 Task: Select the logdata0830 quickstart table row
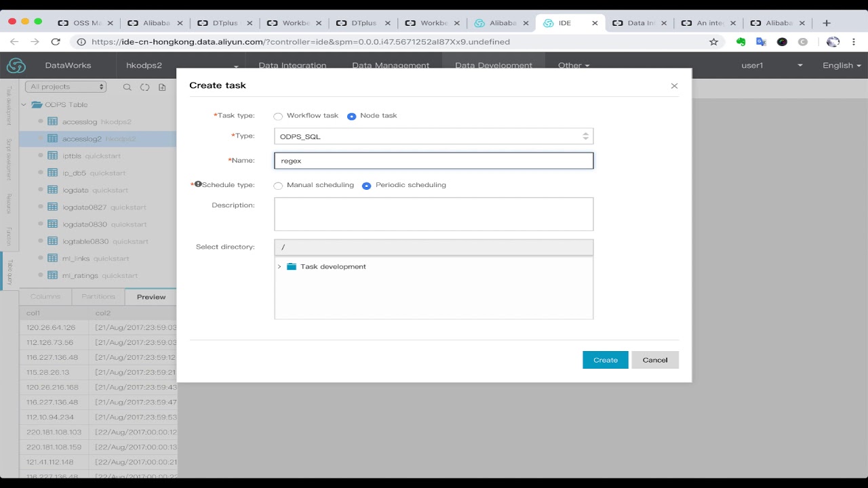point(98,224)
